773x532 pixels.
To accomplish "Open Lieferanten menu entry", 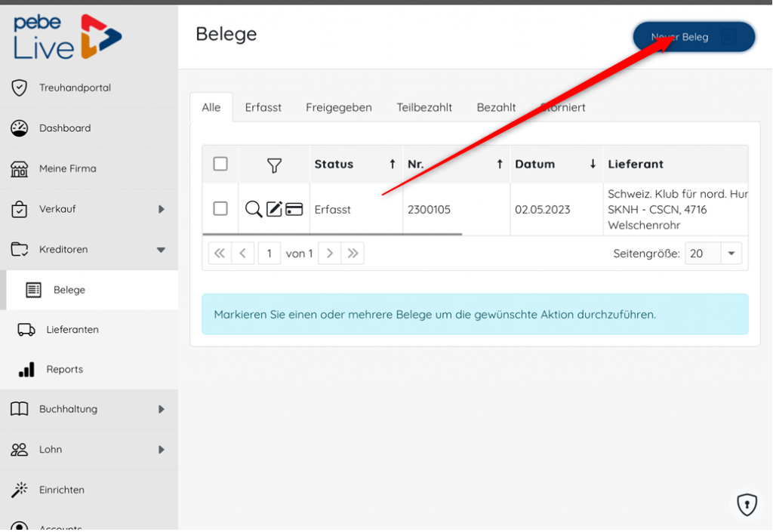I will [x=89, y=330].
